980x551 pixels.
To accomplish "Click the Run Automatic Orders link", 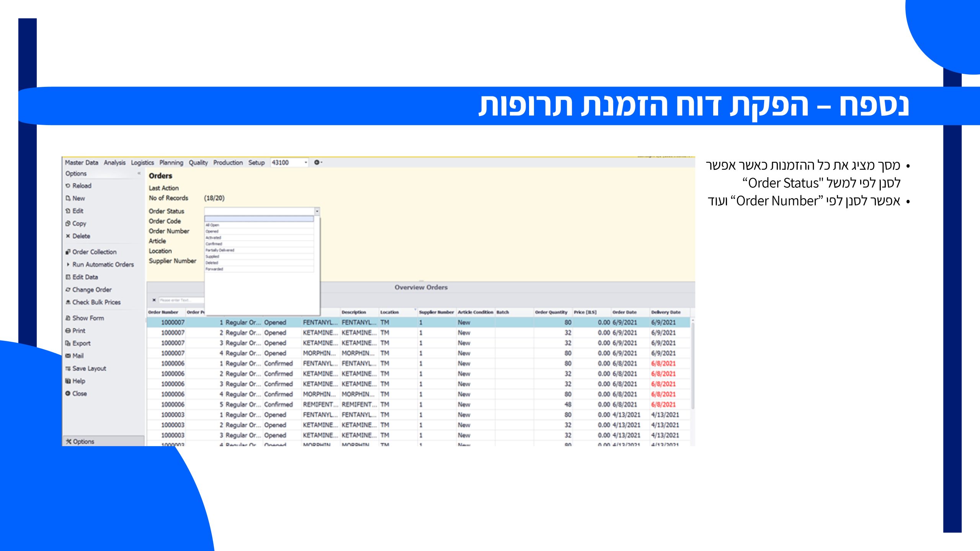I will pos(103,264).
